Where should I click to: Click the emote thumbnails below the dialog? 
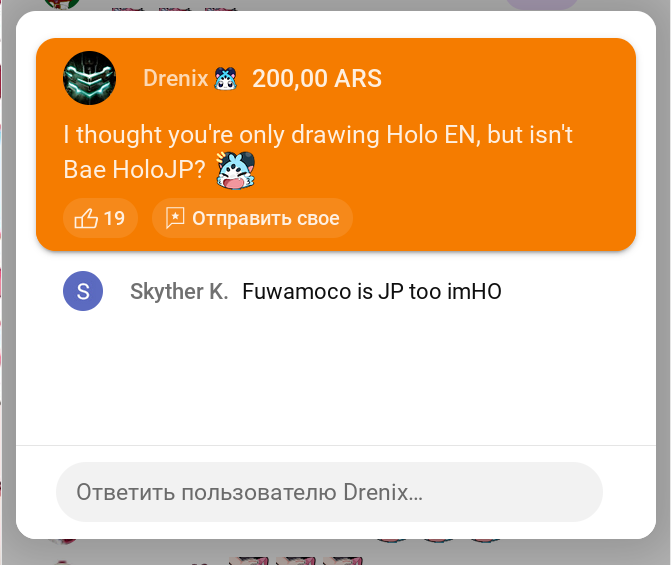click(x=295, y=561)
